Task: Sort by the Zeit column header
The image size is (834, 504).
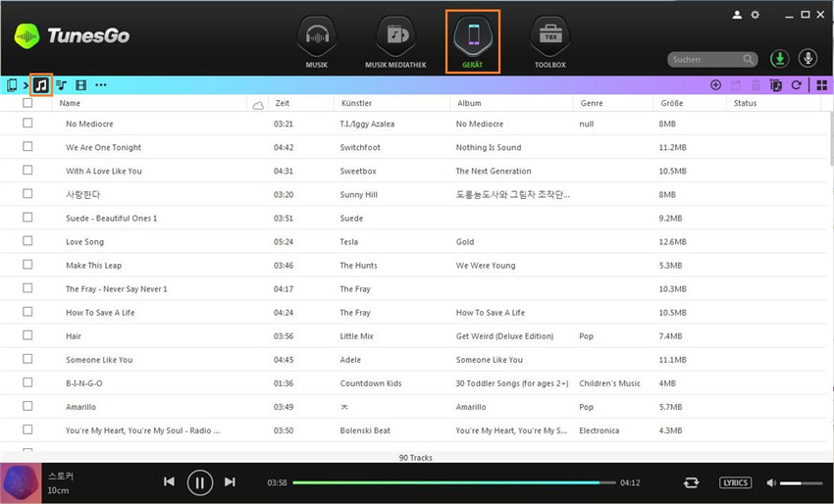Action: 283,103
